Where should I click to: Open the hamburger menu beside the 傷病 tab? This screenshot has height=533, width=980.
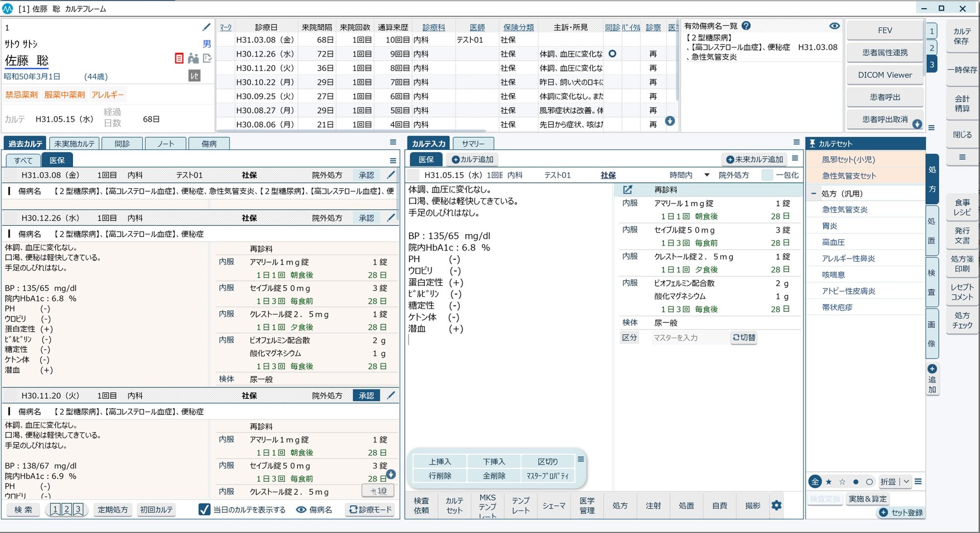click(x=393, y=143)
